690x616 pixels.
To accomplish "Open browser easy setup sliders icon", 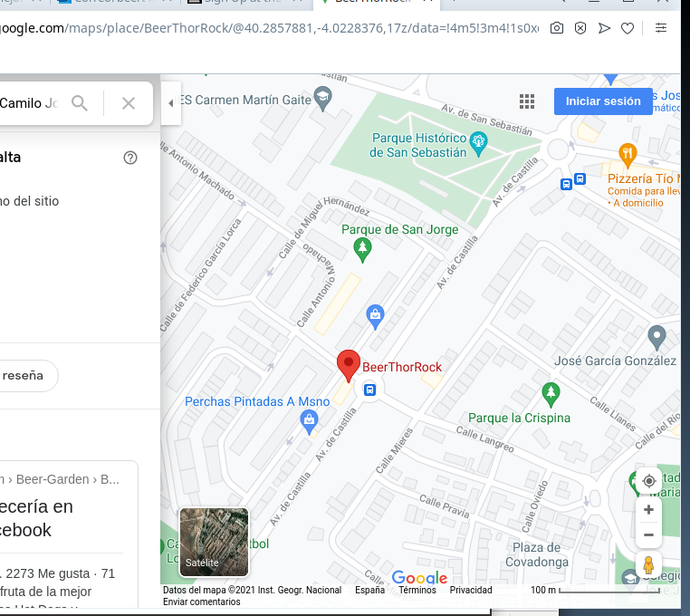I will pyautogui.click(x=660, y=28).
